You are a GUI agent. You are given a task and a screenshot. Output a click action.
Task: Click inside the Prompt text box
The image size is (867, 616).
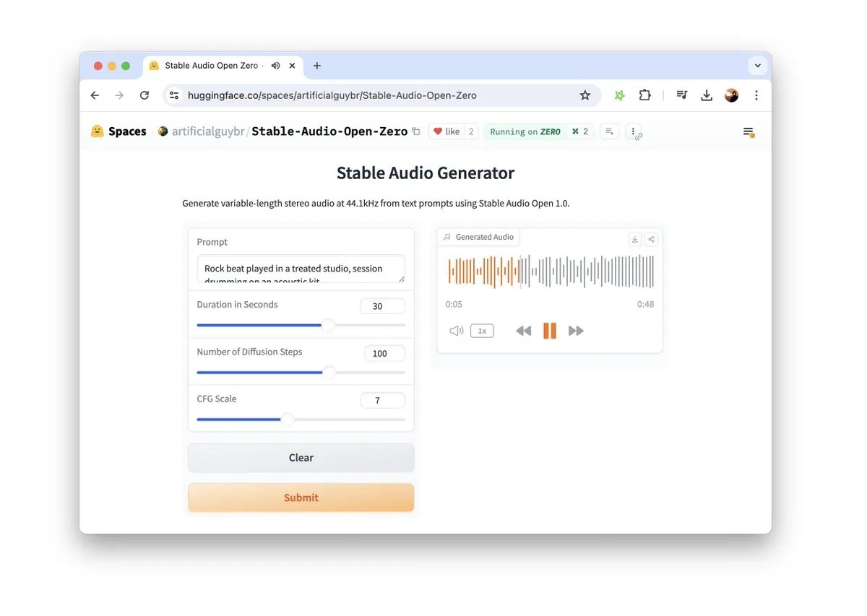click(x=301, y=268)
